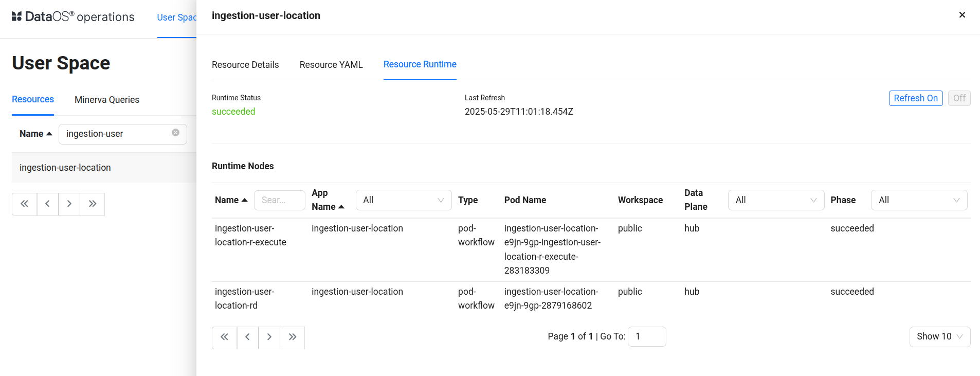Image resolution: width=980 pixels, height=376 pixels.
Task: Go to last page in User Space resources list
Action: pyautogui.click(x=93, y=204)
